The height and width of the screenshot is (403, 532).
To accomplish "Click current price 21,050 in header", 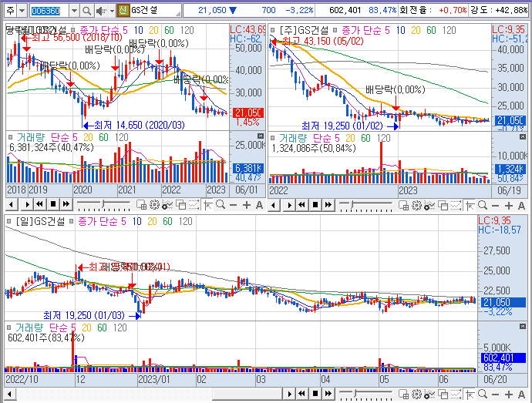I will pos(212,10).
